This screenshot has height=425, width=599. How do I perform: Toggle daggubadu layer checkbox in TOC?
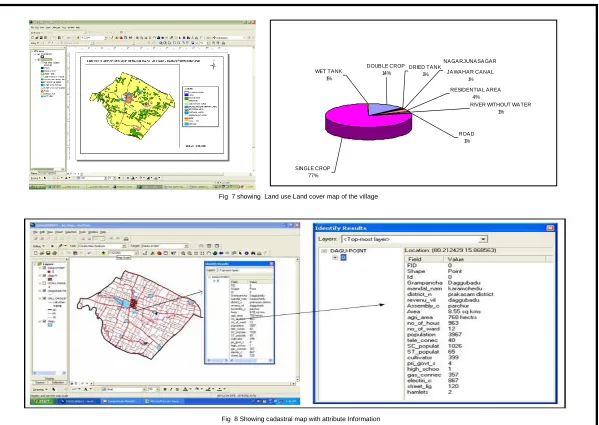coord(44,291)
